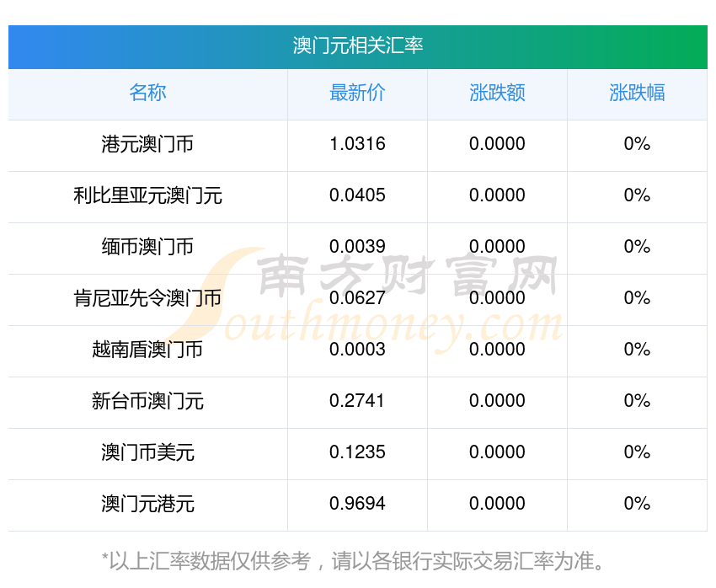716x588 pixels.
Task: Select the 澳门元港元 row name
Action: [x=147, y=504]
